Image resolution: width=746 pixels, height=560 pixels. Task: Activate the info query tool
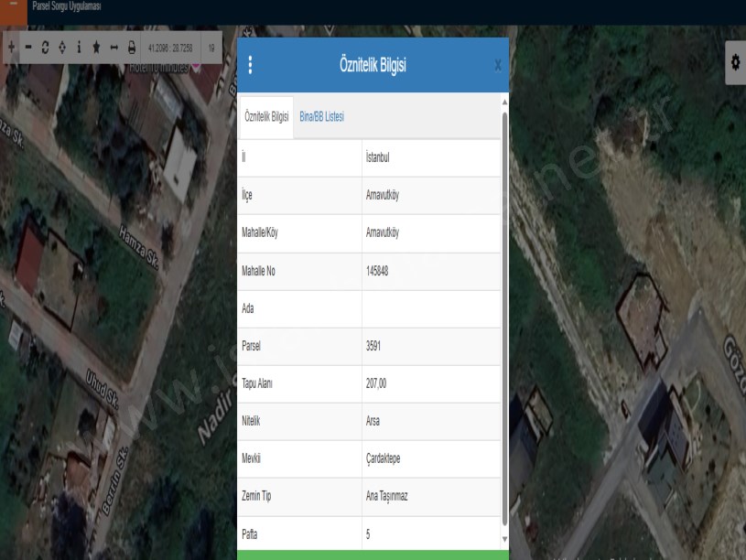tap(79, 47)
